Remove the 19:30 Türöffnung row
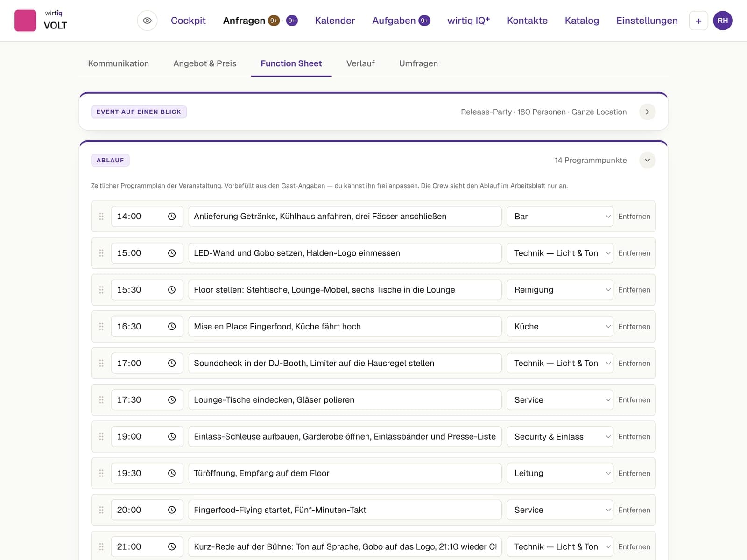The image size is (747, 560). point(634,473)
